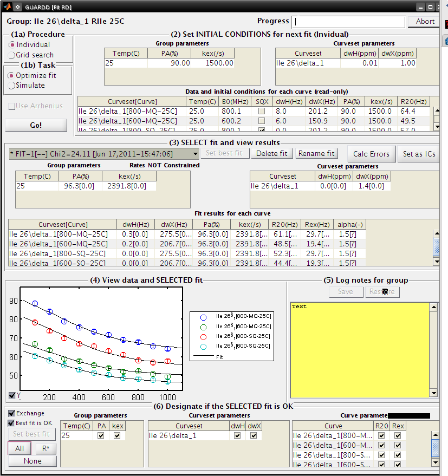The height and width of the screenshot is (476, 448).
Task: Select fitted kex value 2391.8[0.0]
Action: 129,186
